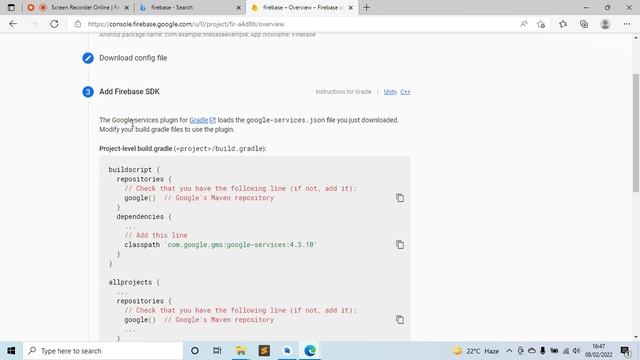Open the network icon in system tray
Screen dimensions: 640x360
coord(566,351)
